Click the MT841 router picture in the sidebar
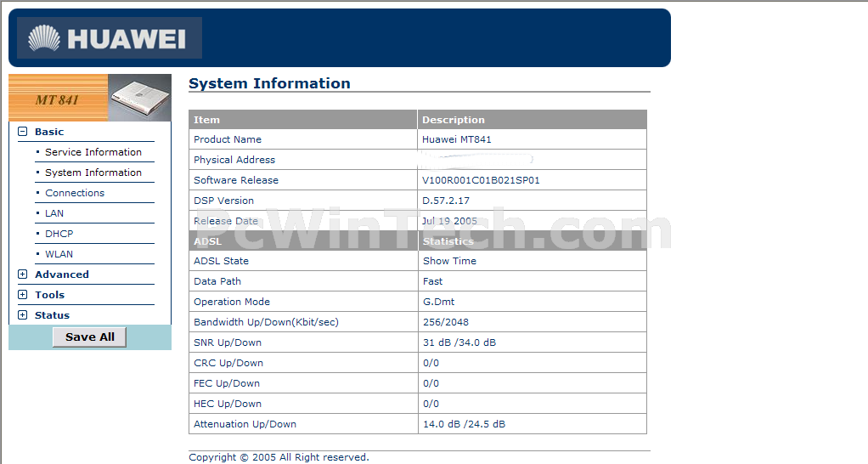 click(139, 98)
